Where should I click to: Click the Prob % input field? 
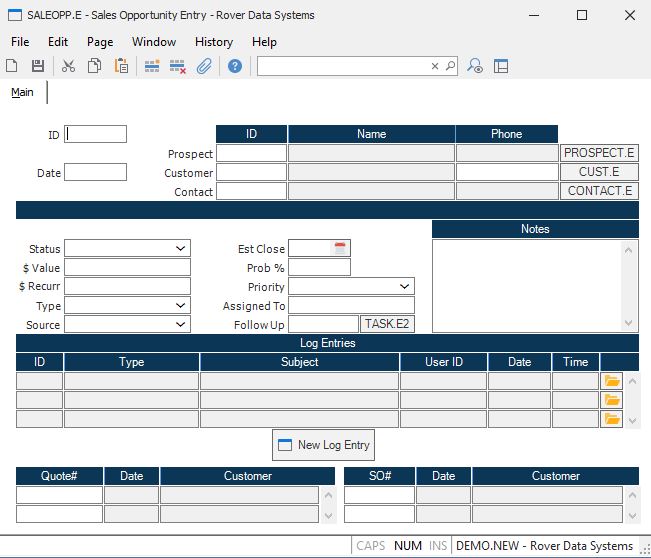[319, 268]
